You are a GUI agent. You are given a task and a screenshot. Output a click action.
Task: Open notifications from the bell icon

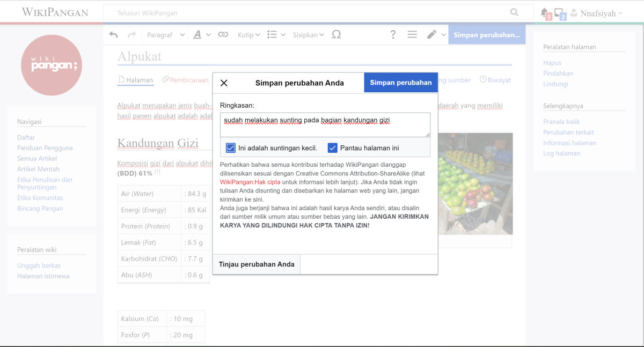tap(544, 13)
